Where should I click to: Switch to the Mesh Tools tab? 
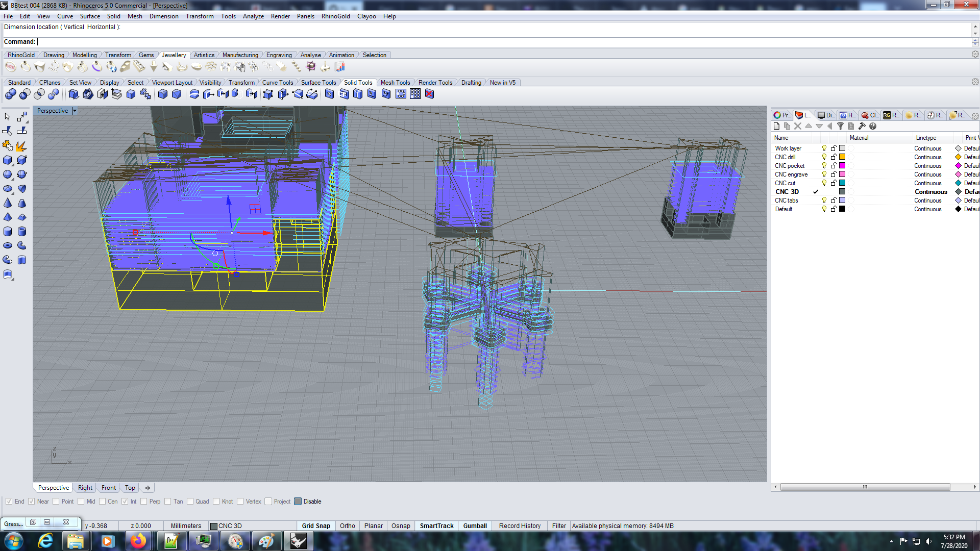click(395, 83)
